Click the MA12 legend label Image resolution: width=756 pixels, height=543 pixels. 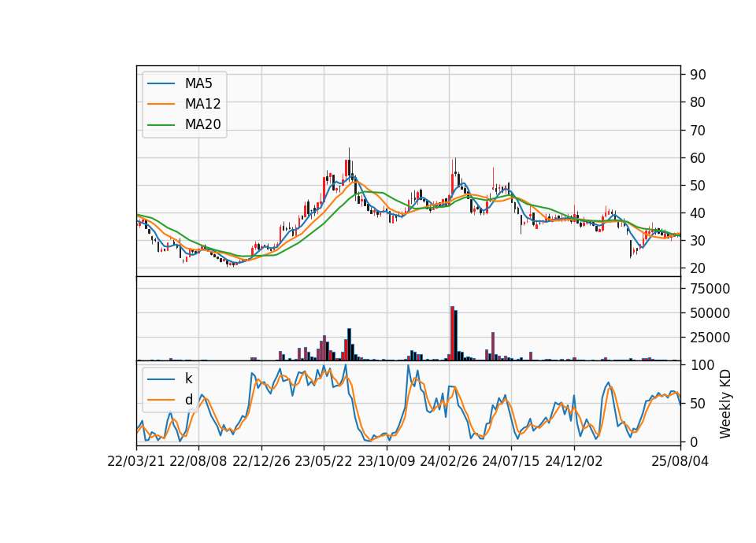[x=202, y=104]
